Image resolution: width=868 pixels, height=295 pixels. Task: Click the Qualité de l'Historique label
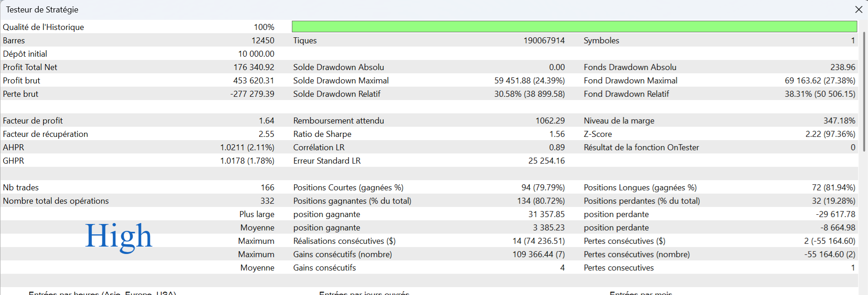43,27
